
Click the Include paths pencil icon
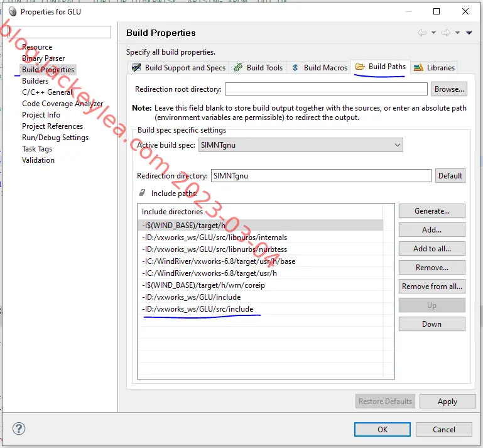142,193
